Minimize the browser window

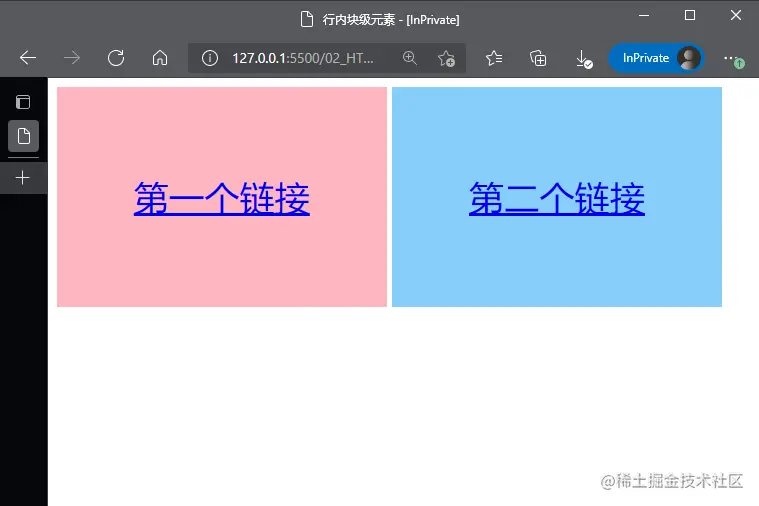(644, 15)
